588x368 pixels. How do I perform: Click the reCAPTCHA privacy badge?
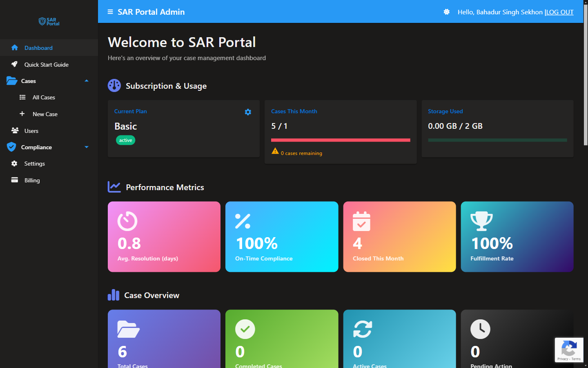[x=569, y=350]
